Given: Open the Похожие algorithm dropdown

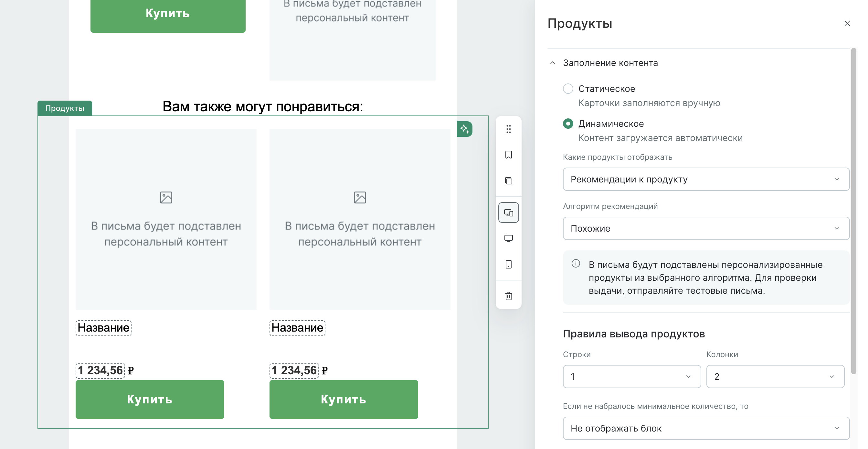Looking at the screenshot, I should point(706,228).
